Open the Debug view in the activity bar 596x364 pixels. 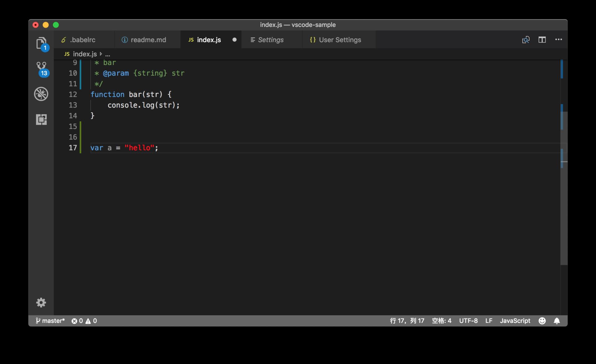[x=41, y=94]
